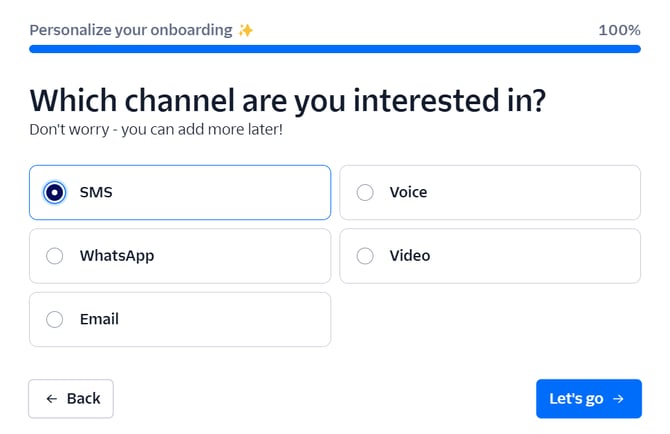
Task: Click the sparkles icon beside onboarding title
Action: tap(246, 30)
